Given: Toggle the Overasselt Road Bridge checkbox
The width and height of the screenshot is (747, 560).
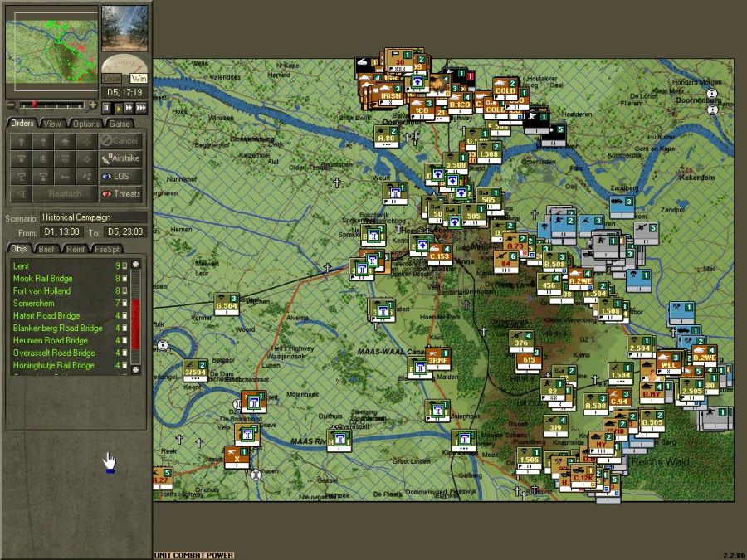Looking at the screenshot, I should [124, 353].
